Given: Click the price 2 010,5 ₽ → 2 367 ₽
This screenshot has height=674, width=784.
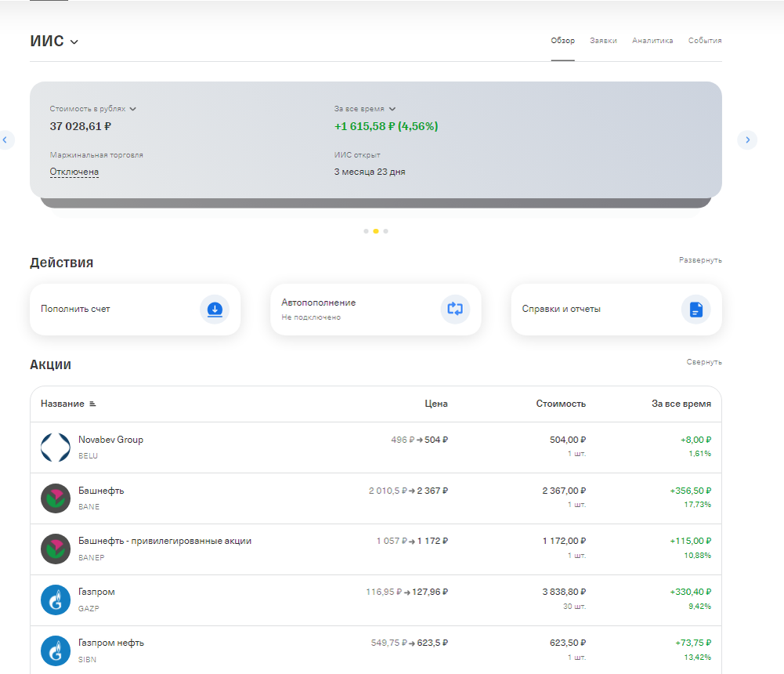Looking at the screenshot, I should pyautogui.click(x=408, y=491).
